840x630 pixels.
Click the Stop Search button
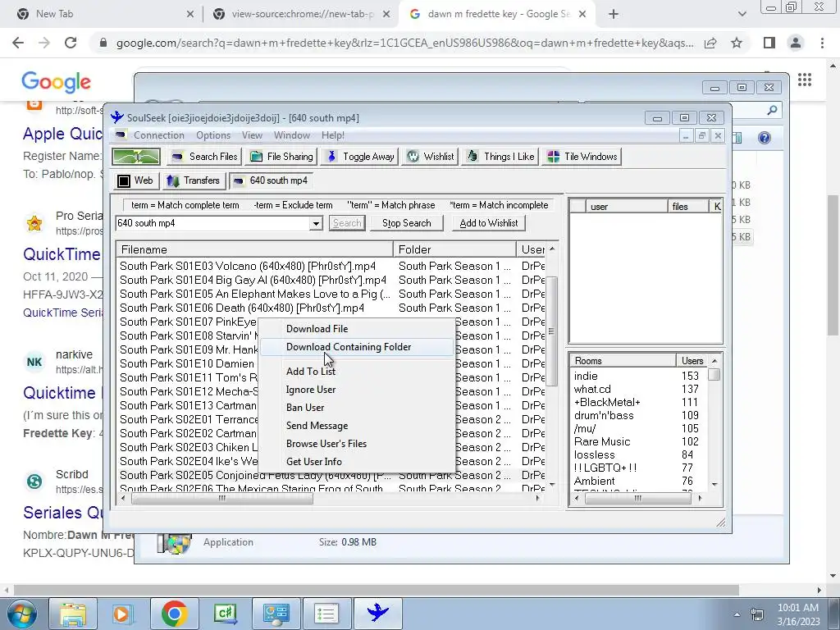point(407,223)
